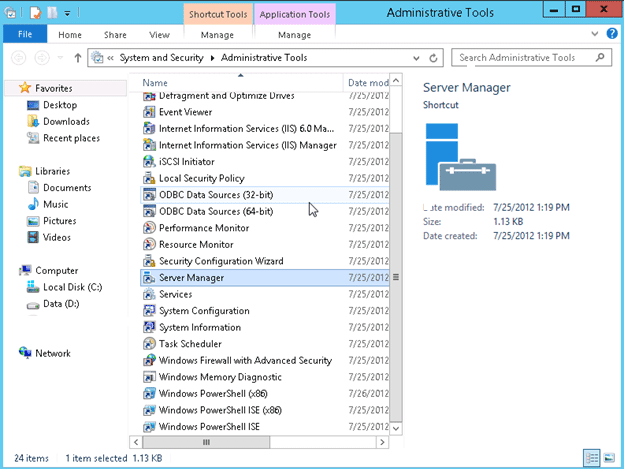The image size is (628, 469).
Task: Click the Task Scheduler icon
Action: (149, 344)
